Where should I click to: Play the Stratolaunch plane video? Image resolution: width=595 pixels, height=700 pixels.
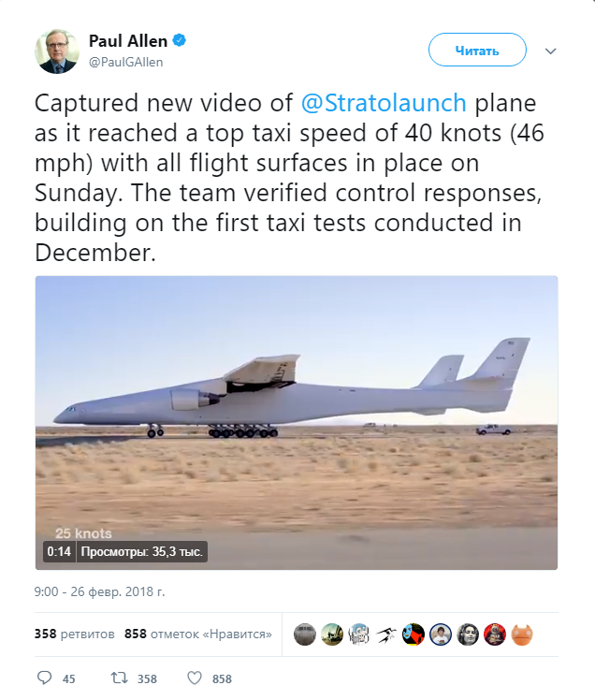coord(297,422)
